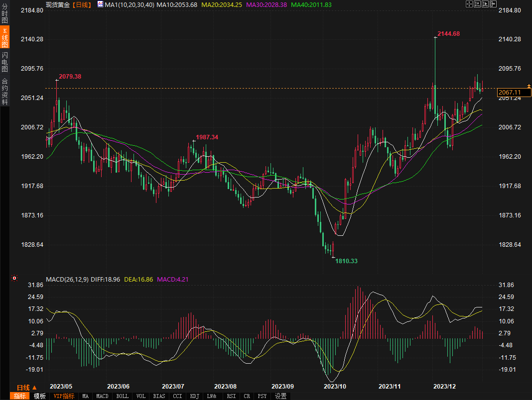Toggle the KDJ indicator

click(194, 396)
